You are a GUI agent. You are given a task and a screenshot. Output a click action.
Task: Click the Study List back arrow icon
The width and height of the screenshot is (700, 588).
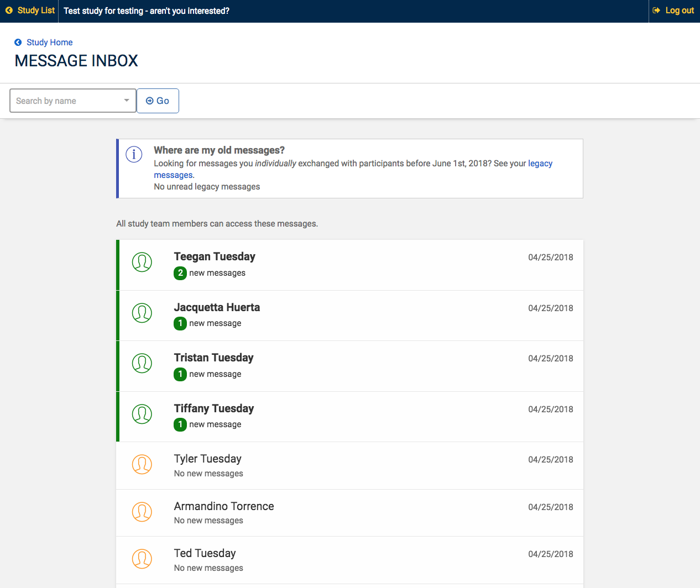9,11
